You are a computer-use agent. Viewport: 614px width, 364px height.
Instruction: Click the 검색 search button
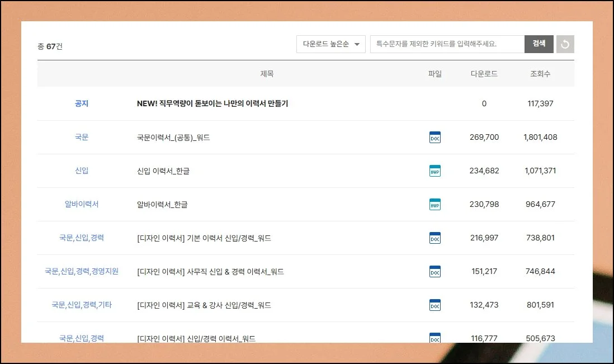click(539, 44)
